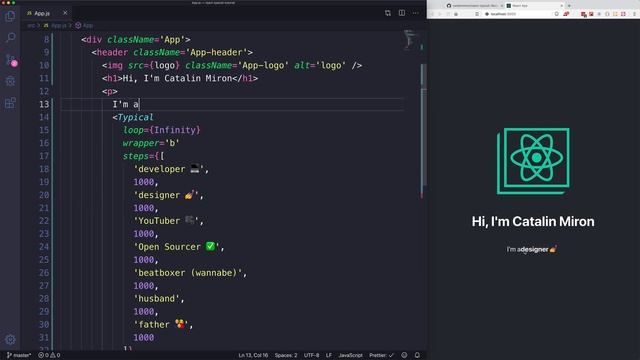The width and height of the screenshot is (640, 360).
Task: Change indentation via Spaces: 2
Action: (286, 355)
